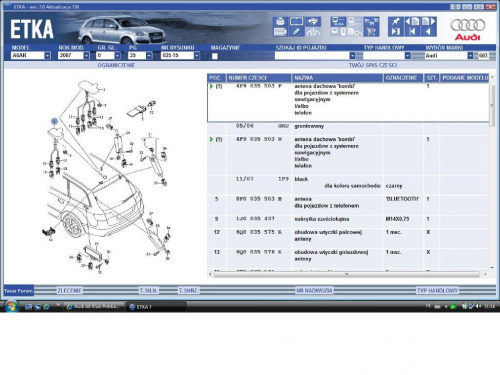Click the handshake icon in toolbar

point(313,22)
